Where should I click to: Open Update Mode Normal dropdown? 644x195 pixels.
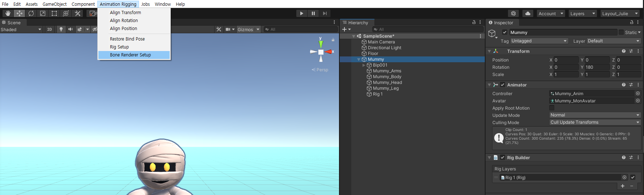595,115
